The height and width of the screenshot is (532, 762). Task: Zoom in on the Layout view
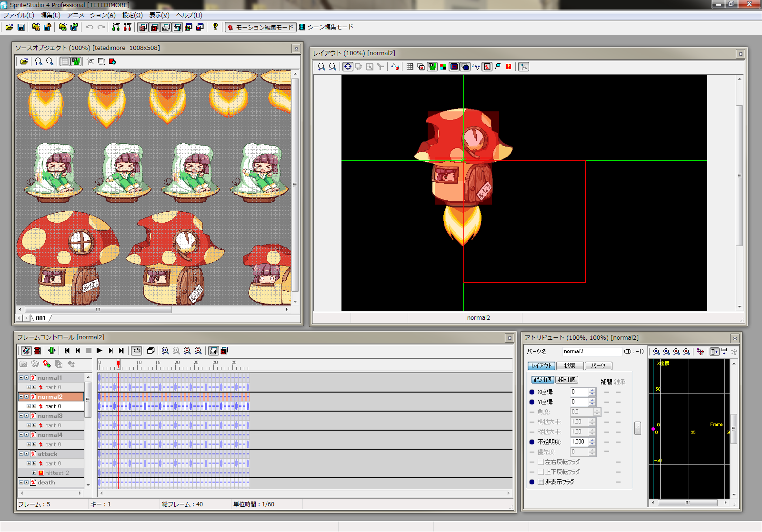point(321,67)
